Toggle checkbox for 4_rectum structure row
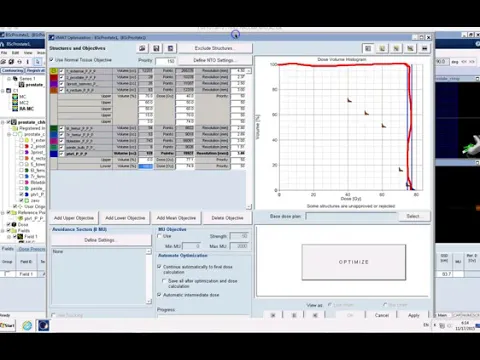The height and width of the screenshot is (360, 480). (62, 90)
